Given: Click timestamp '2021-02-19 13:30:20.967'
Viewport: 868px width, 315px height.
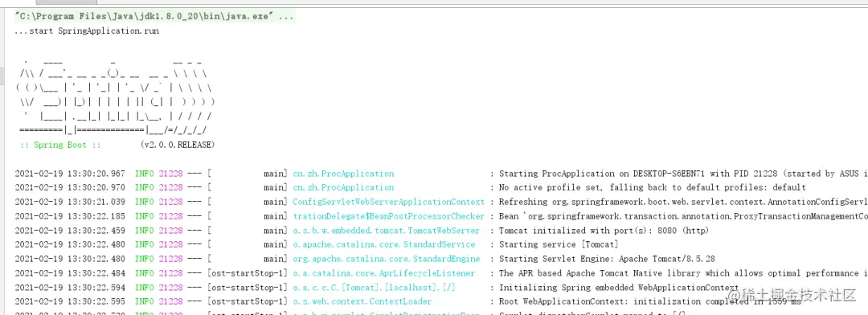Looking at the screenshot, I should [70, 174].
